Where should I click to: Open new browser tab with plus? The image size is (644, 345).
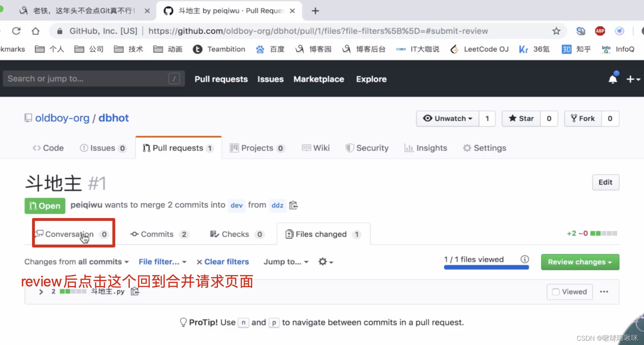pyautogui.click(x=315, y=11)
